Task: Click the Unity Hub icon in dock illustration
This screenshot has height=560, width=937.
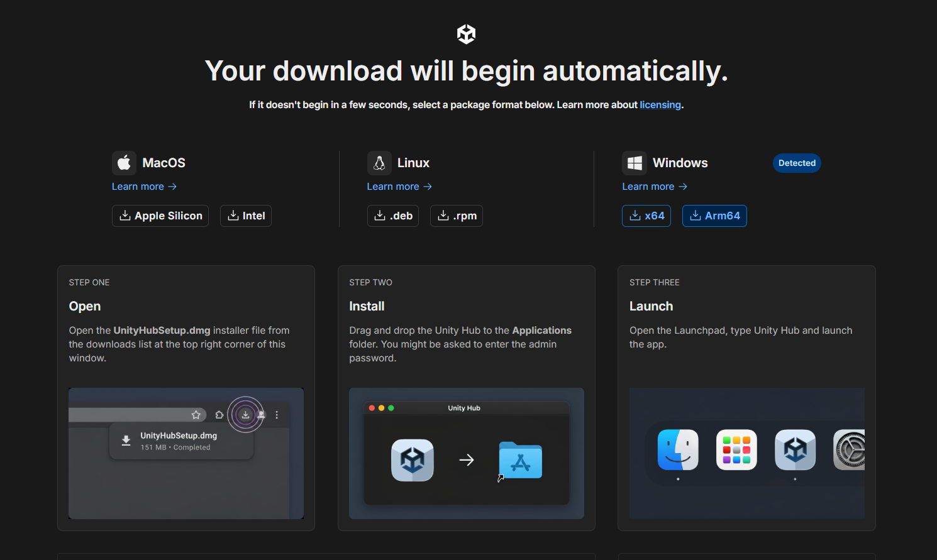Action: pyautogui.click(x=796, y=450)
